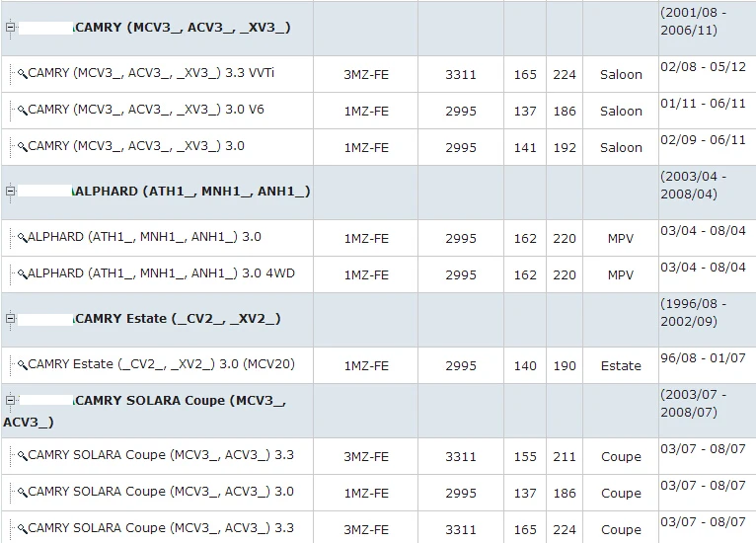This screenshot has width=756, height=543.
Task: Collapse the CAMRY Estate (_CV2_, _XV2_) group
Action: point(10,318)
